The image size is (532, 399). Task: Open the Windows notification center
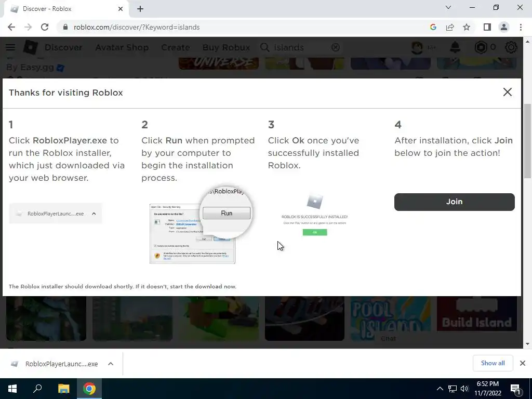[516, 389]
